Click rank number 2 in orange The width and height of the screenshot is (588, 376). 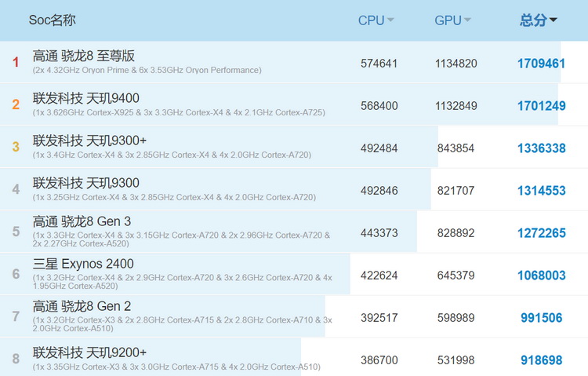[x=16, y=104]
